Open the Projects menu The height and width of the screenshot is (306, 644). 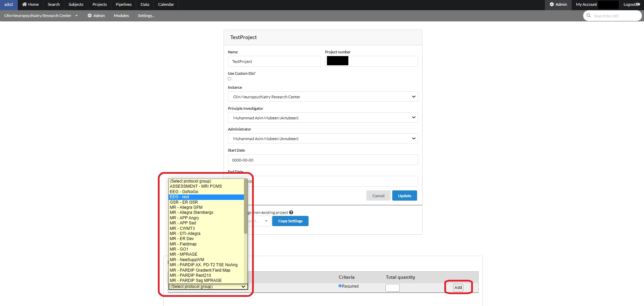click(99, 4)
